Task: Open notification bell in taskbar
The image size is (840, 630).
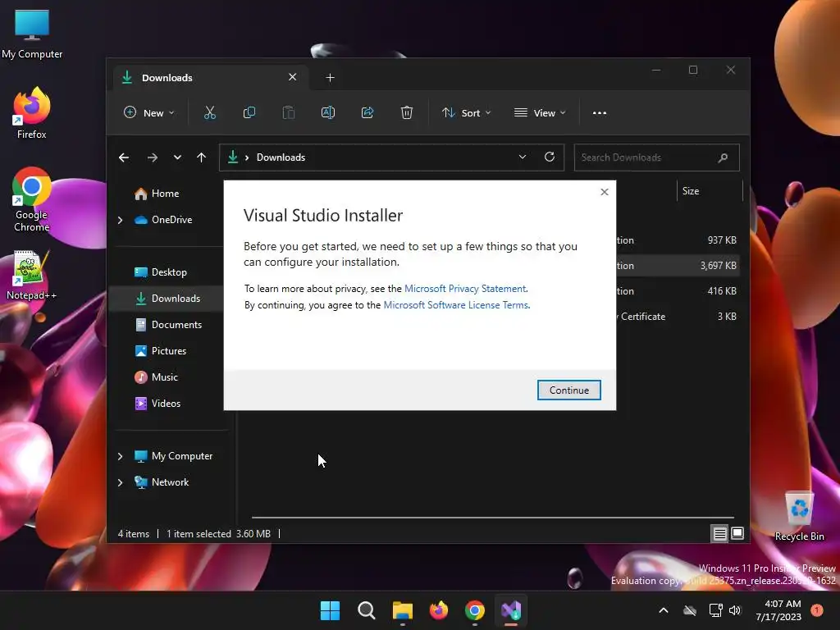Action: point(817,610)
